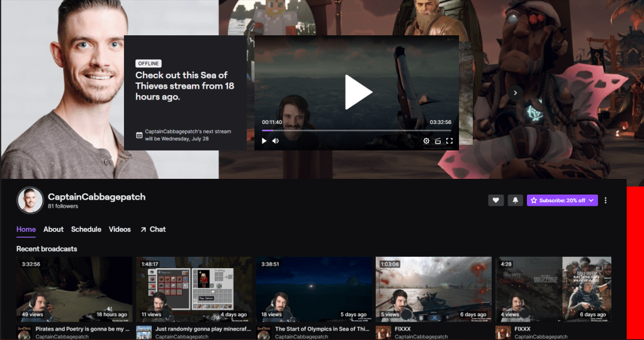Open the Schedule tab
644x340 pixels.
pos(86,229)
